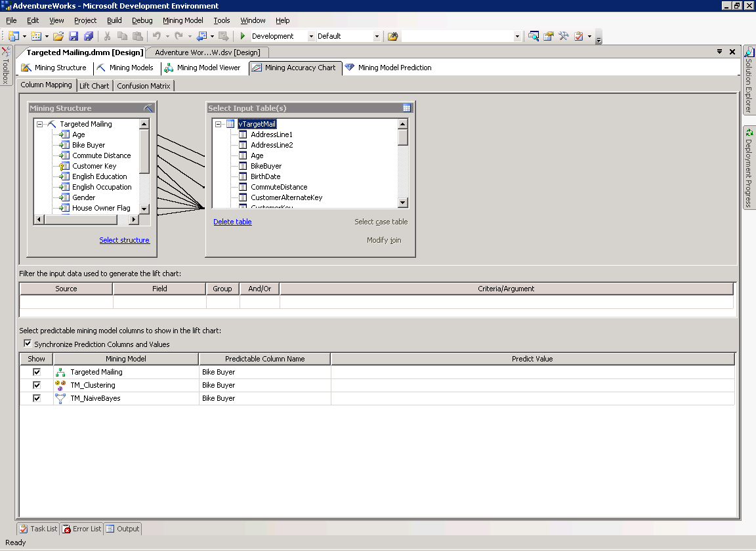Viewport: 756px width, 551px height.
Task: Open toolbar options overflow arrow
Action: [x=598, y=41]
